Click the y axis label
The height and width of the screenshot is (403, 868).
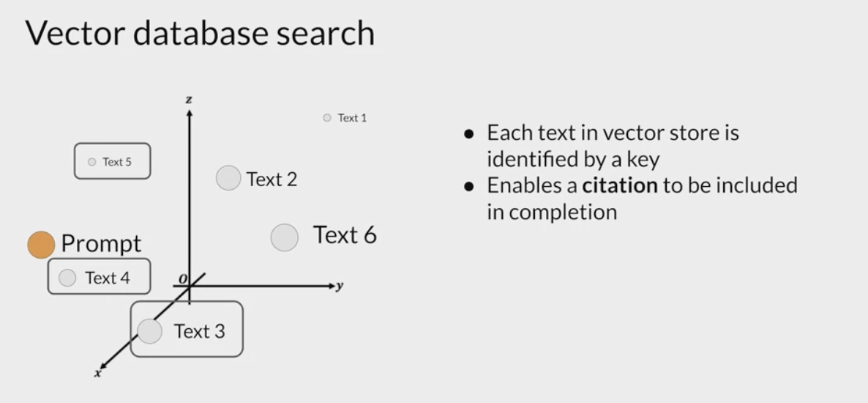click(340, 286)
